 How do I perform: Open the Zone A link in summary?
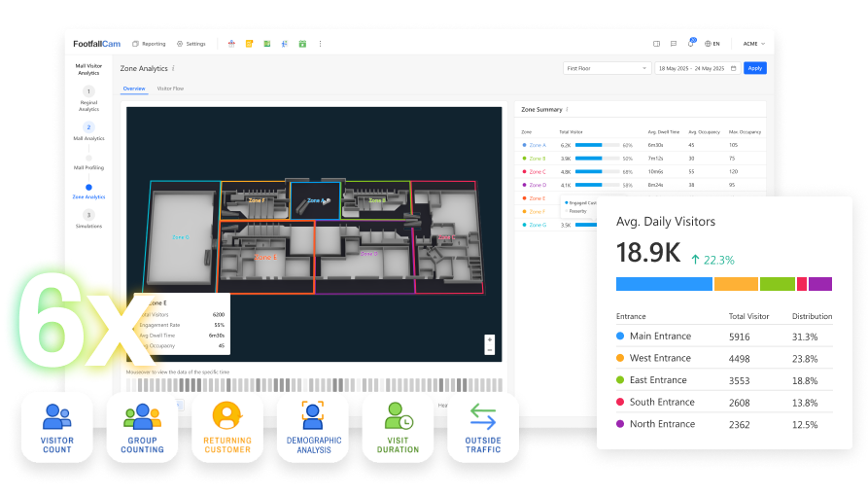538,145
